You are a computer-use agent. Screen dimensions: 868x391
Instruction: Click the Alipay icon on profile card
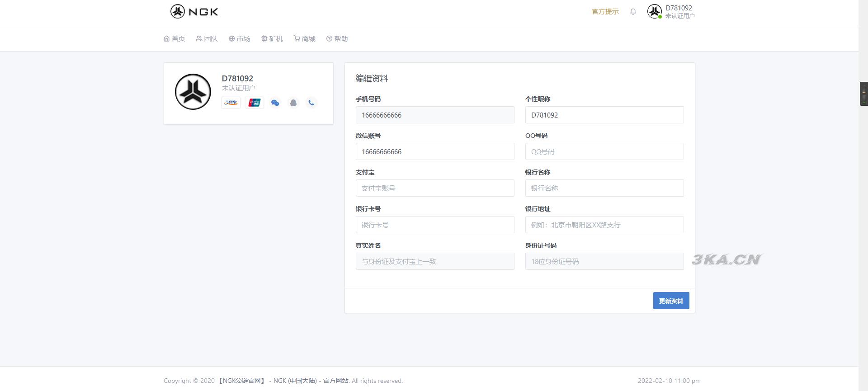click(x=231, y=103)
